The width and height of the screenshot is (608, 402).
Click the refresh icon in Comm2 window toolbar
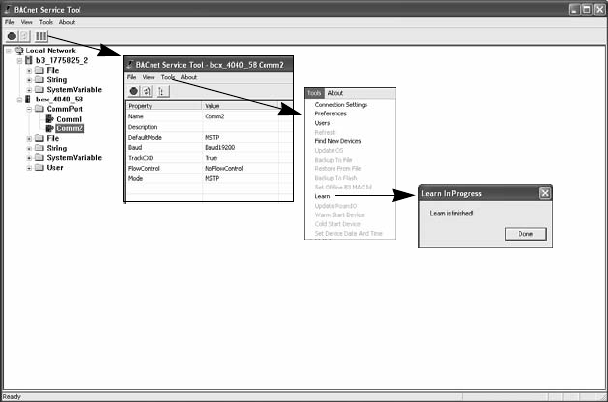coord(147,91)
